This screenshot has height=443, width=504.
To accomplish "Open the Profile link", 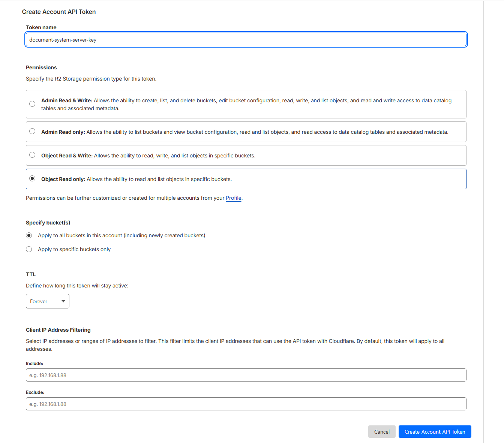I will (x=234, y=198).
